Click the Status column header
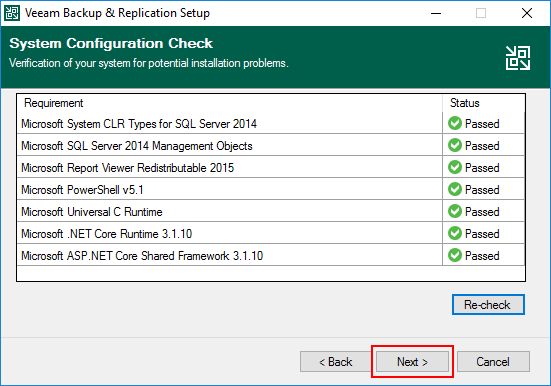 point(484,103)
